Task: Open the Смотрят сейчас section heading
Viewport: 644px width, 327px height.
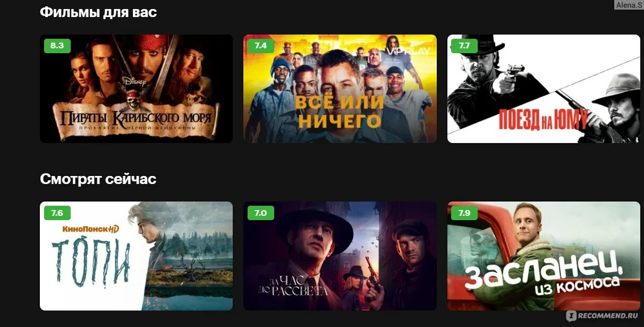Action: [98, 179]
